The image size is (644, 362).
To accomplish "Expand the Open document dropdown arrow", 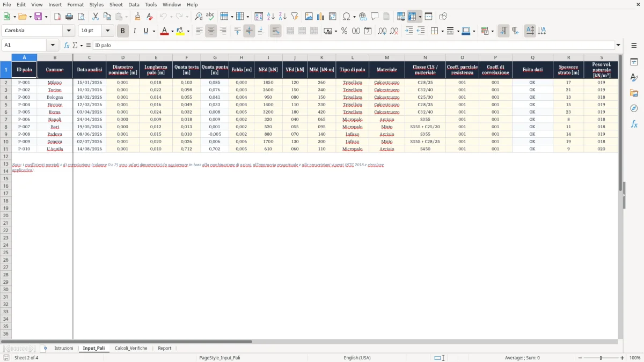I will [x=30, y=17].
